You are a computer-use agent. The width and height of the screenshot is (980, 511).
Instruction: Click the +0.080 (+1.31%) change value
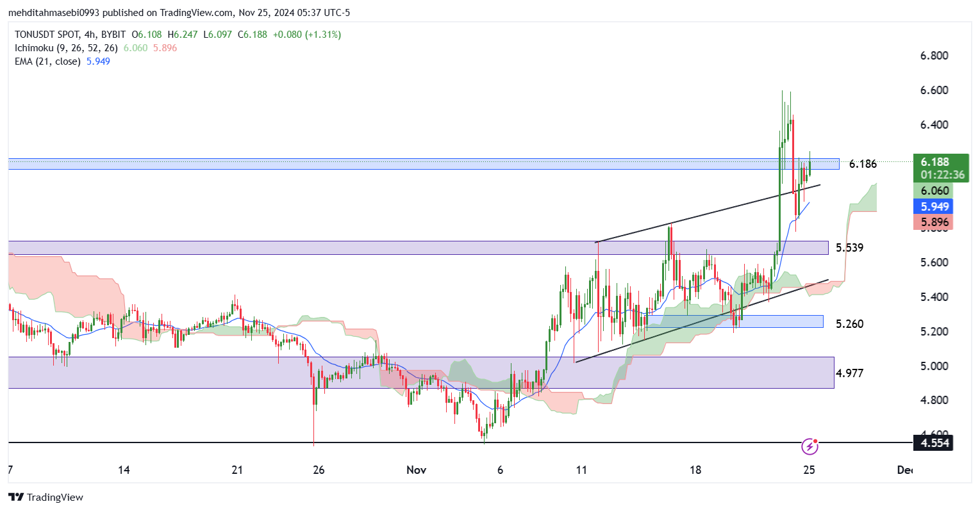tap(306, 35)
